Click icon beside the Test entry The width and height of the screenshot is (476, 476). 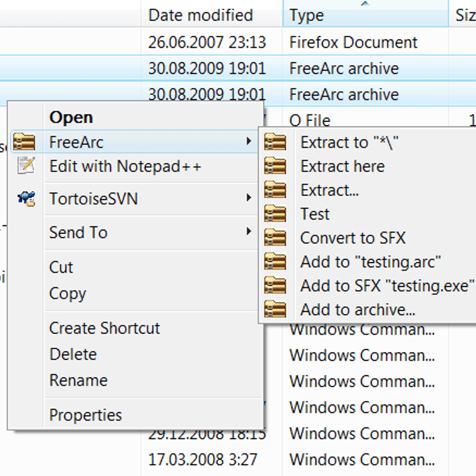275,214
